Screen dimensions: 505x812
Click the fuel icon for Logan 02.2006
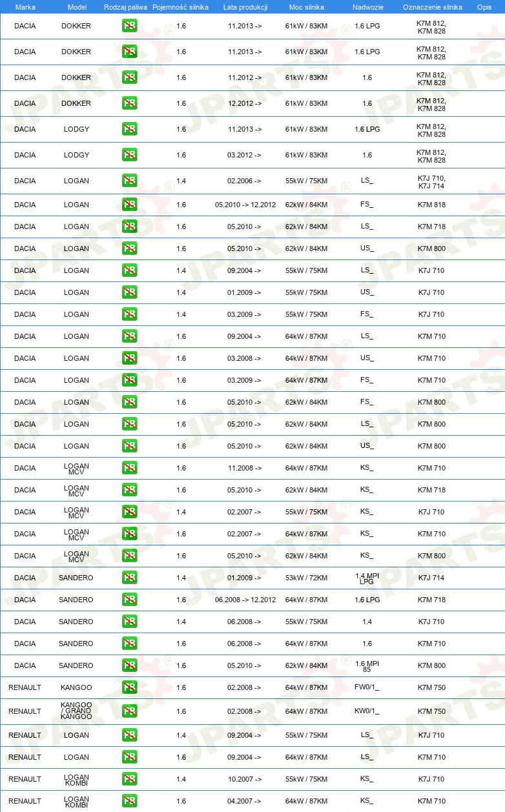coord(129,181)
